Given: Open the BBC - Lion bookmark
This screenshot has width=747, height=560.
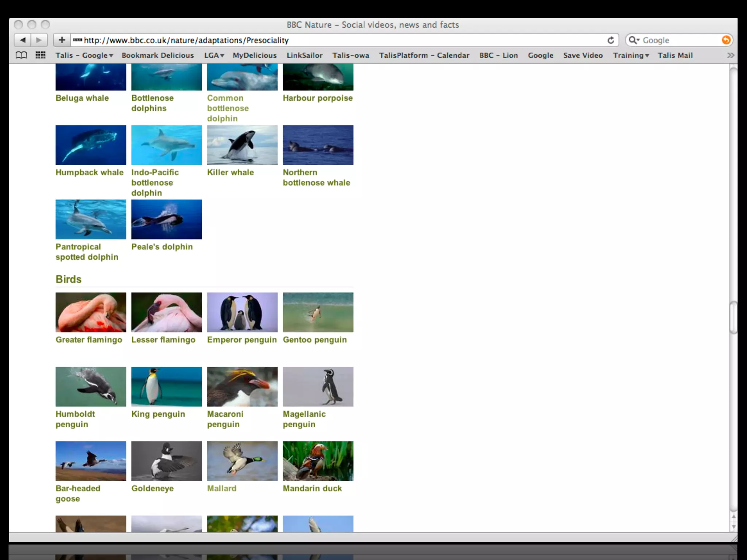Looking at the screenshot, I should pyautogui.click(x=498, y=55).
